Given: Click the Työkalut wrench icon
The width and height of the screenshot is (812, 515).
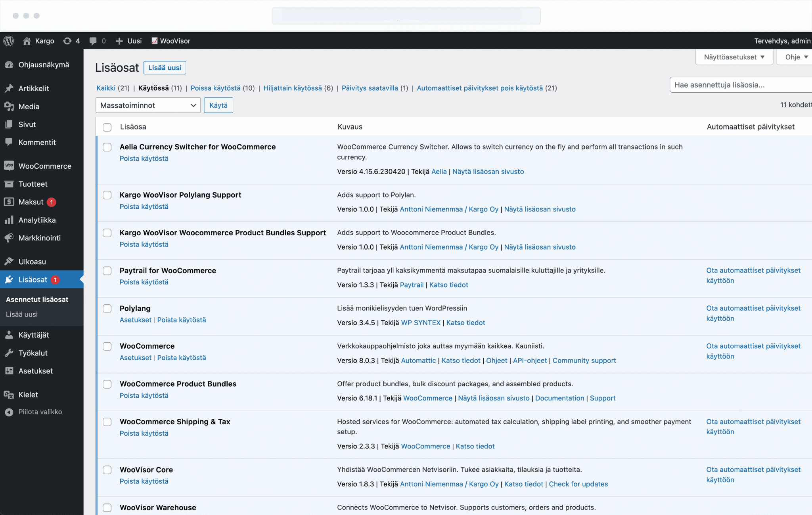Looking at the screenshot, I should tap(9, 353).
